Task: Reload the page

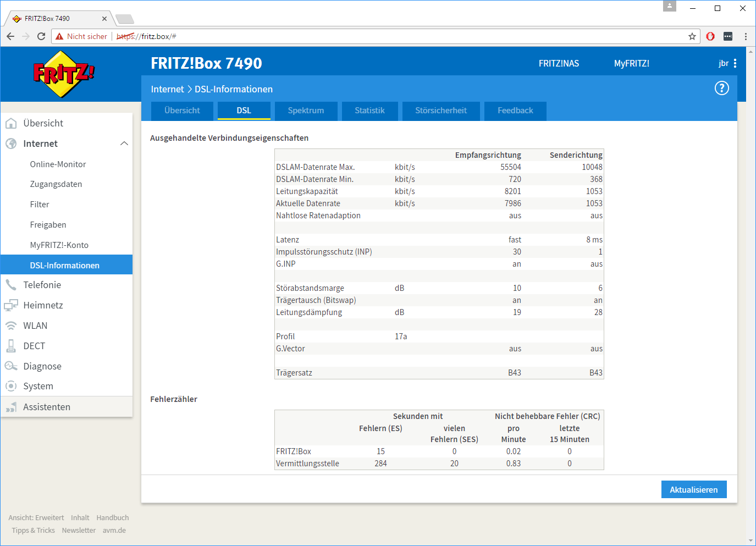Action: (41, 36)
